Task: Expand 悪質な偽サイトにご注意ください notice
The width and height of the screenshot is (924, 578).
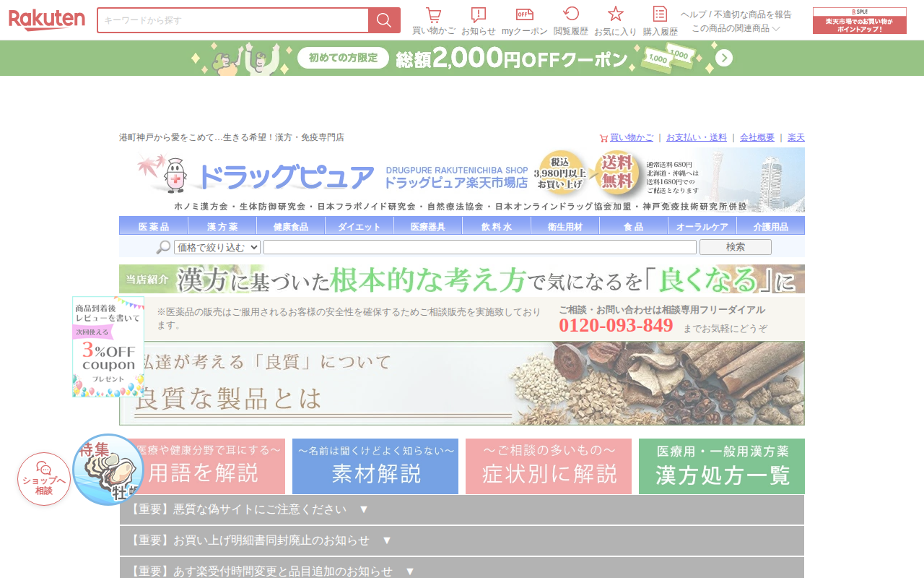Action: [462, 509]
